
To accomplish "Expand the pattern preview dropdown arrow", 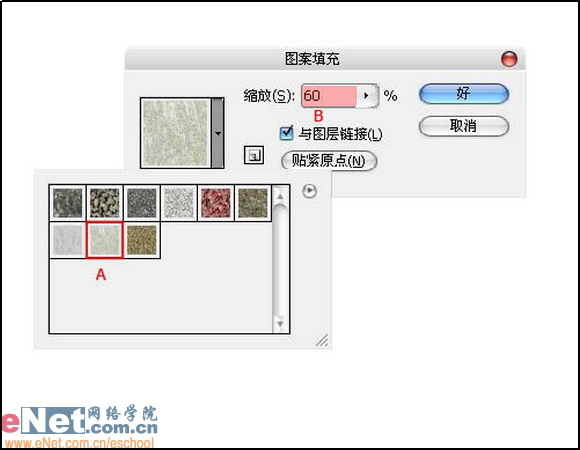I will 218,133.
